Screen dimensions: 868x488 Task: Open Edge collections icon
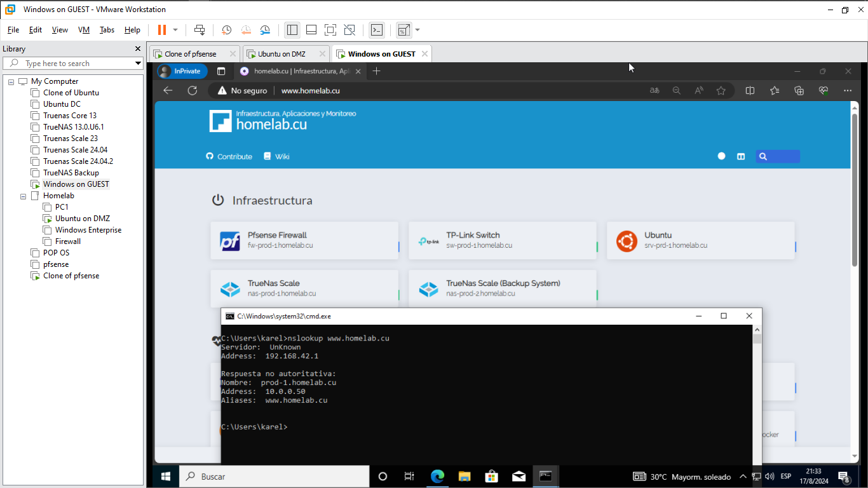click(799, 91)
